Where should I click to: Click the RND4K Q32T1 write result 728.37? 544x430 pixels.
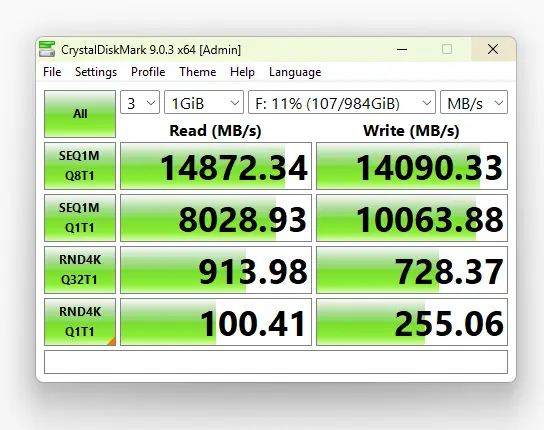pos(412,270)
